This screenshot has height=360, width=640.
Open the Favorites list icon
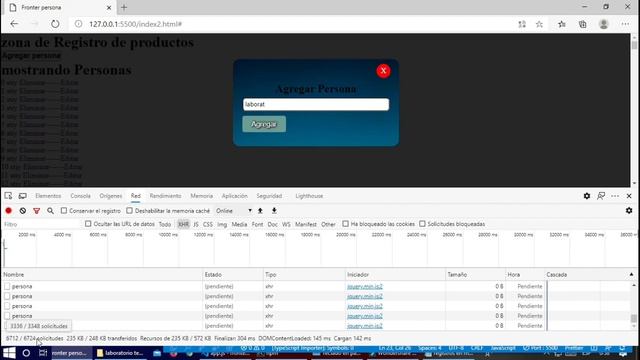click(x=562, y=24)
